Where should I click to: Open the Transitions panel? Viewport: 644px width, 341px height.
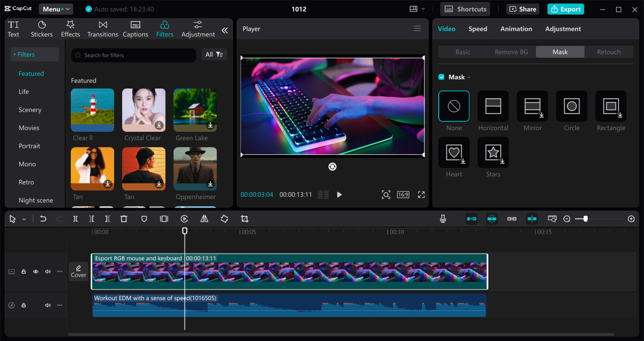103,29
